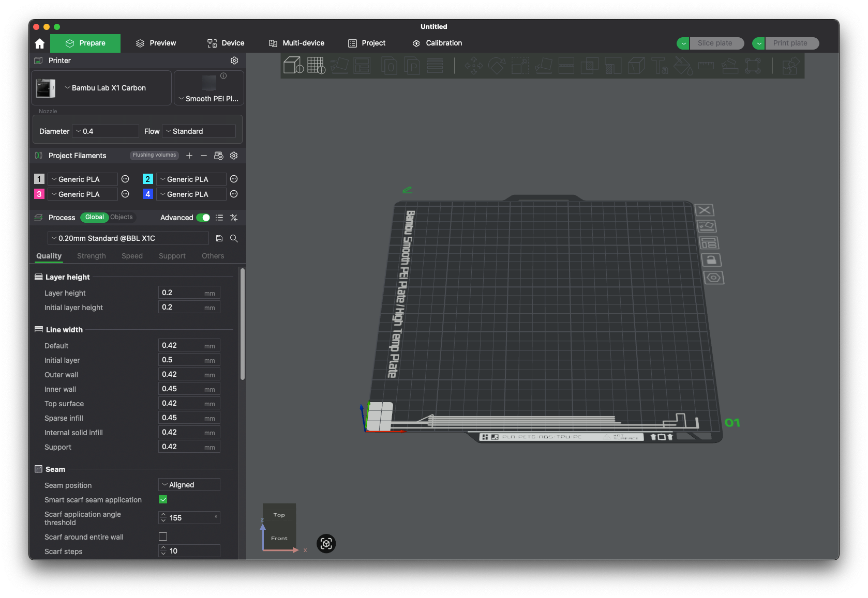Image resolution: width=868 pixels, height=598 pixels.
Task: Uncheck Smart scarf seam application
Action: (163, 499)
